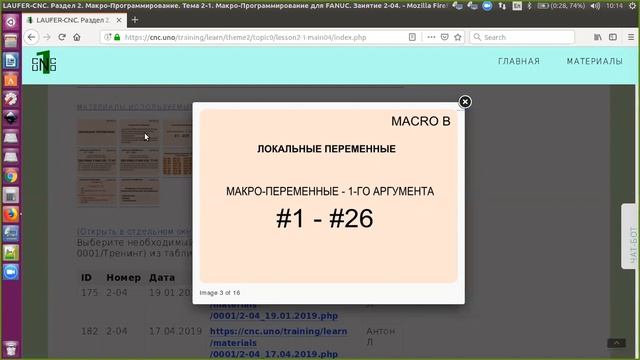Select table cell ID 182
The height and width of the screenshot is (360, 640).
tap(89, 331)
